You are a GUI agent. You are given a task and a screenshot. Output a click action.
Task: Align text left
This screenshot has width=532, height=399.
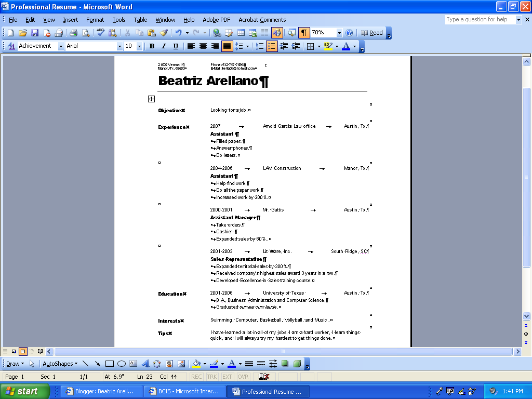click(x=191, y=46)
